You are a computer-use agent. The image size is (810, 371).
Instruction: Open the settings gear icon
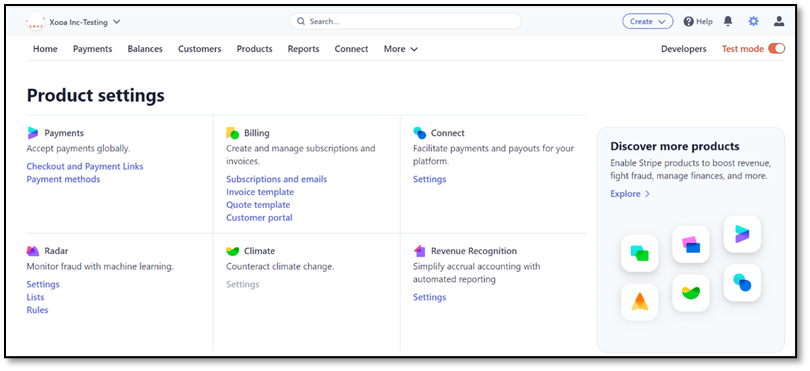click(x=754, y=21)
